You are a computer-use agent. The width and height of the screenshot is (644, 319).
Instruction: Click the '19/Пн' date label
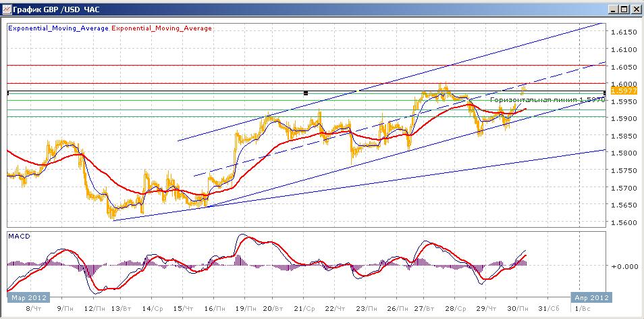click(x=246, y=308)
